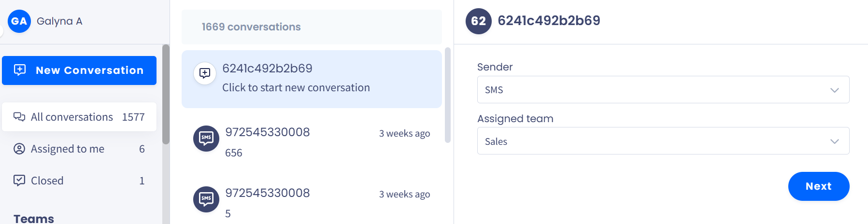This screenshot has height=224, width=868.
Task: Click the All conversations chat bubbles icon
Action: click(19, 117)
